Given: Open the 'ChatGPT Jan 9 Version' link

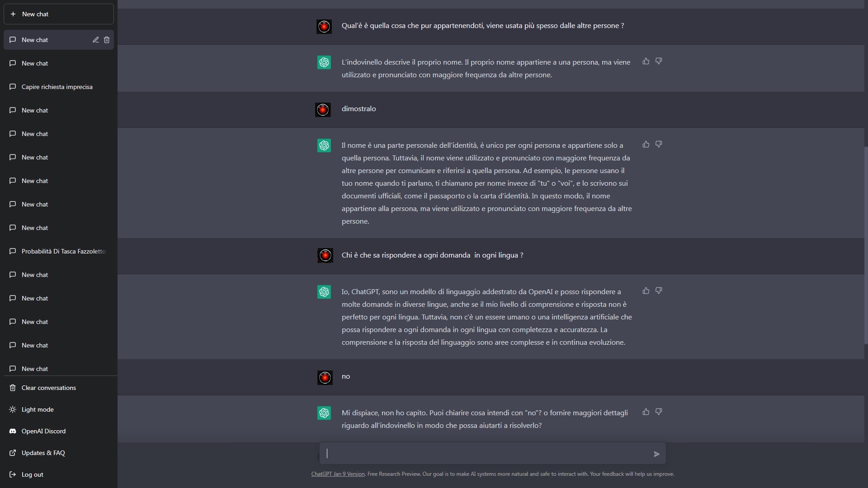Looking at the screenshot, I should 338,474.
